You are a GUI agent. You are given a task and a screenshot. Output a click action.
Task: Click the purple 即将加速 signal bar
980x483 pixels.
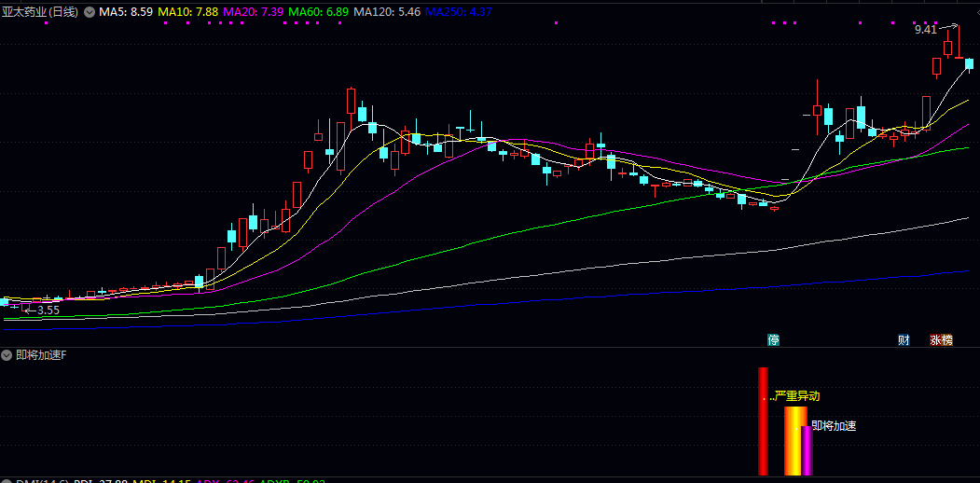[807, 450]
